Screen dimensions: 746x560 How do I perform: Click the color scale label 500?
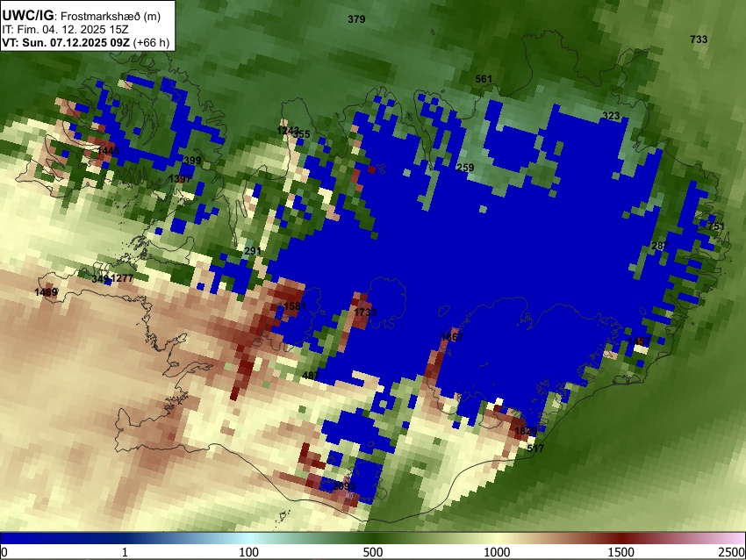tap(373, 552)
